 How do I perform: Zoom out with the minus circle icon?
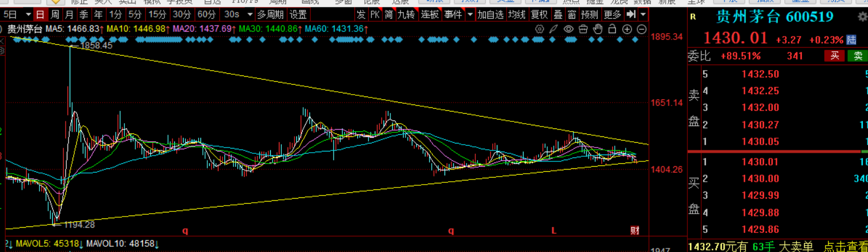(x=642, y=28)
